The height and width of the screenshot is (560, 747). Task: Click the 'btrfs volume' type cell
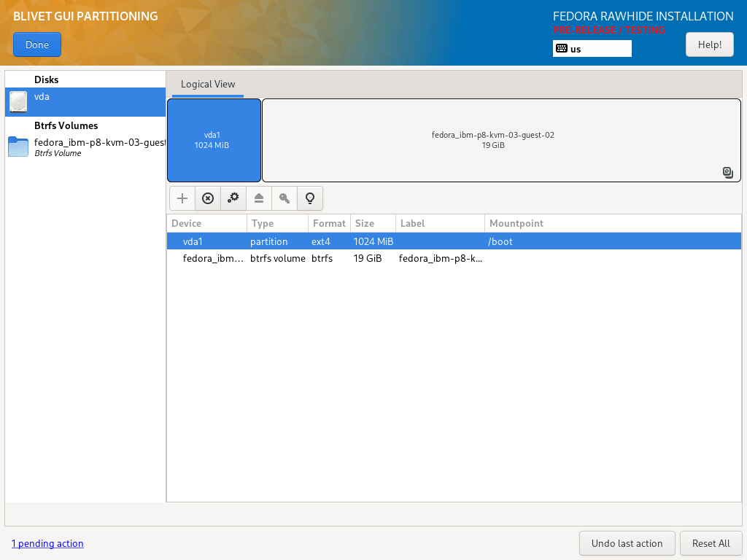[x=278, y=259]
